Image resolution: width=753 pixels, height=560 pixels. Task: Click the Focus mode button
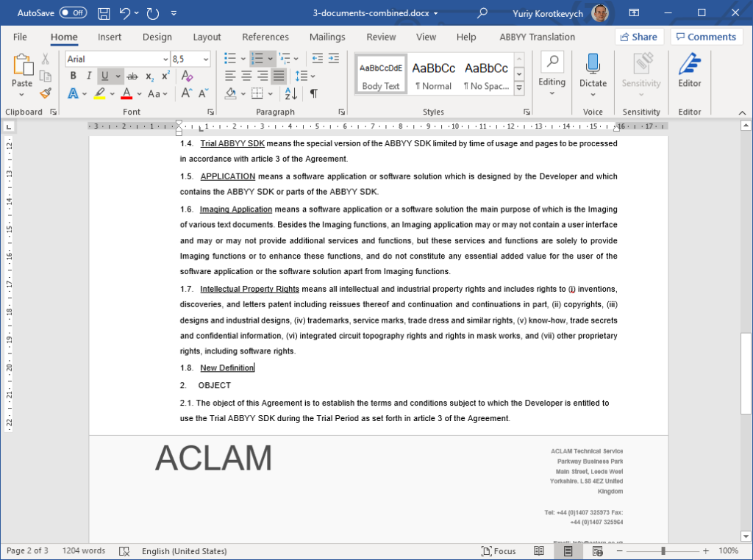[499, 551]
